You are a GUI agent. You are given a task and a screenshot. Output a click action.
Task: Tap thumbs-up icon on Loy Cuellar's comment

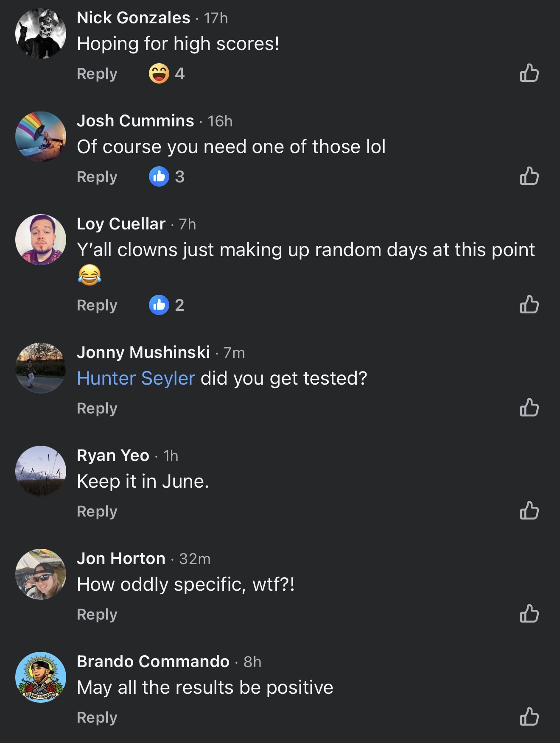pyautogui.click(x=529, y=304)
